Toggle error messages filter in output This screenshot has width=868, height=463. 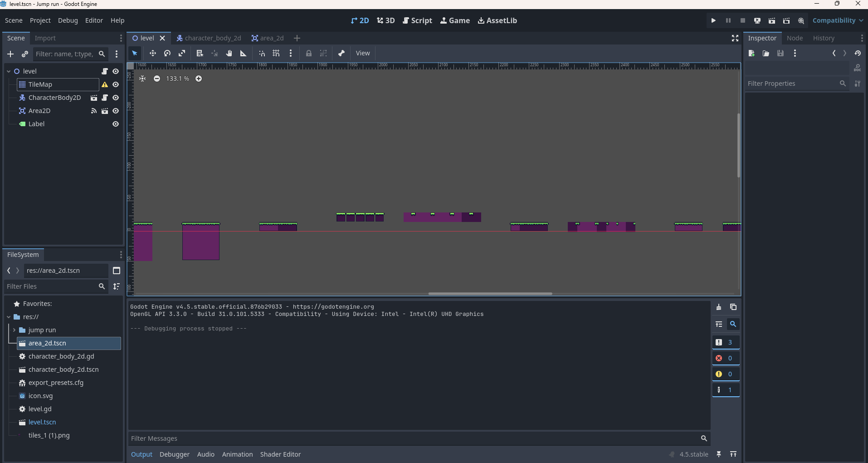pos(726,358)
